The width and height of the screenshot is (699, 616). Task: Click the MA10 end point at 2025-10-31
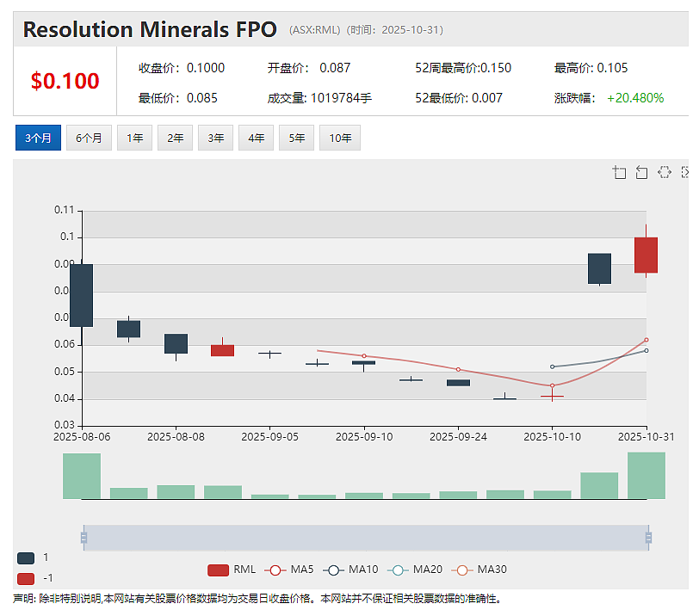point(646,350)
